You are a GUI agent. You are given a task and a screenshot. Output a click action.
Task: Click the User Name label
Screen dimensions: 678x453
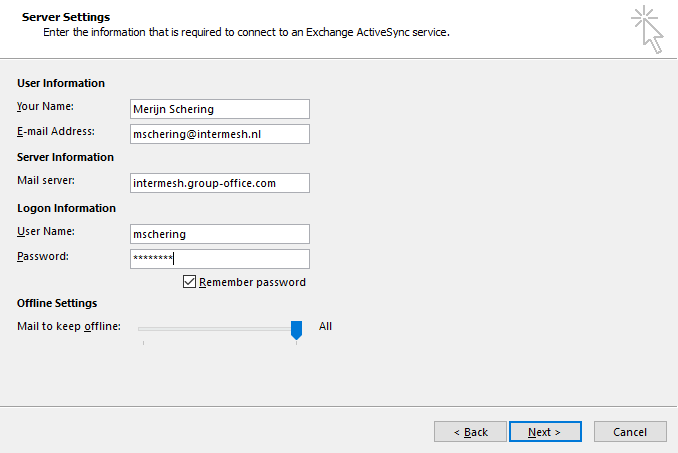coord(46,231)
